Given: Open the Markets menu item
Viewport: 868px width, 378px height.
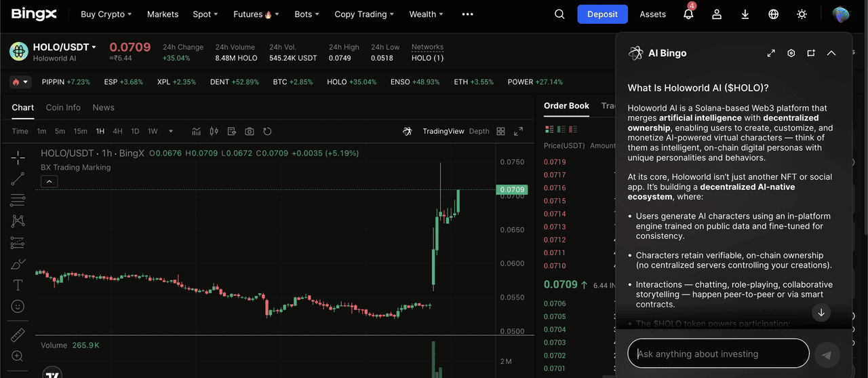Looking at the screenshot, I should [x=163, y=14].
